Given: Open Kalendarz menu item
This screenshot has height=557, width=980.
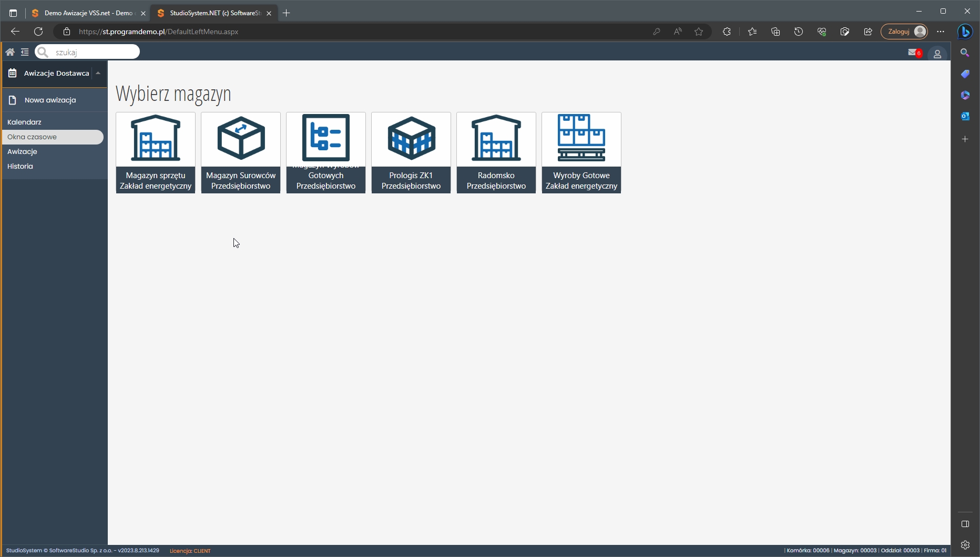Looking at the screenshot, I should pyautogui.click(x=25, y=122).
